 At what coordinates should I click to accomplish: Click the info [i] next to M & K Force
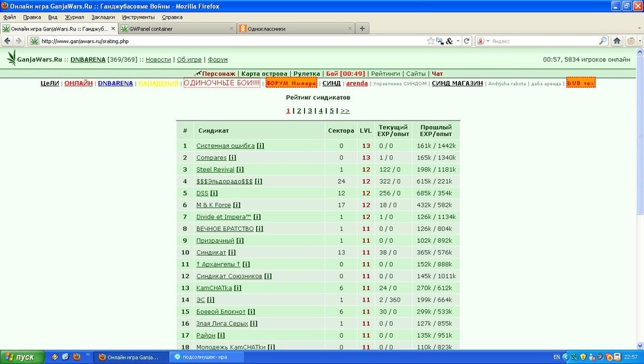[237, 205]
